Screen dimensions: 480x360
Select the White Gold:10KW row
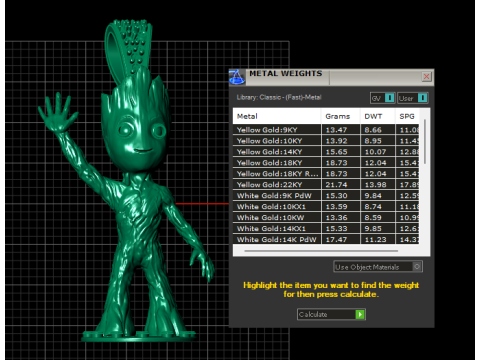coord(326,218)
